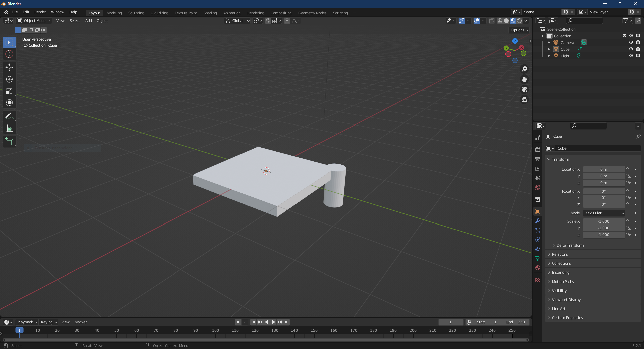The image size is (644, 349).
Task: Switch to the Shading workspace tab
Action: pyautogui.click(x=210, y=13)
